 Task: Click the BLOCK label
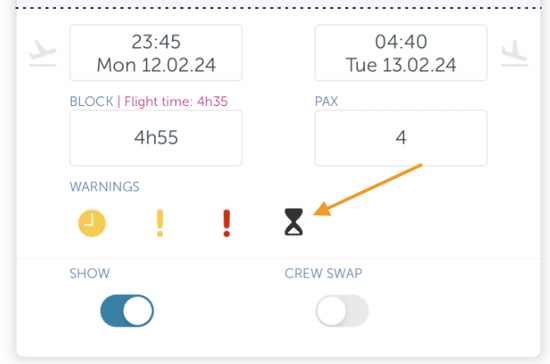click(92, 102)
